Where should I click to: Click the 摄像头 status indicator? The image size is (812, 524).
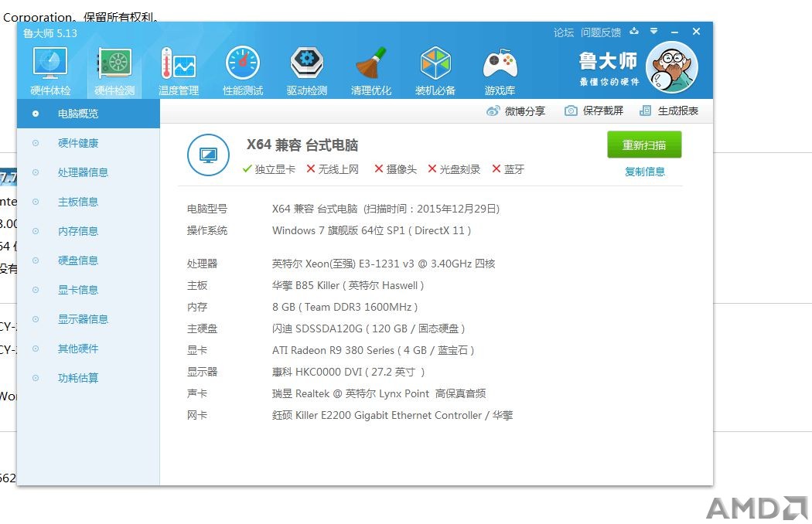pyautogui.click(x=396, y=169)
